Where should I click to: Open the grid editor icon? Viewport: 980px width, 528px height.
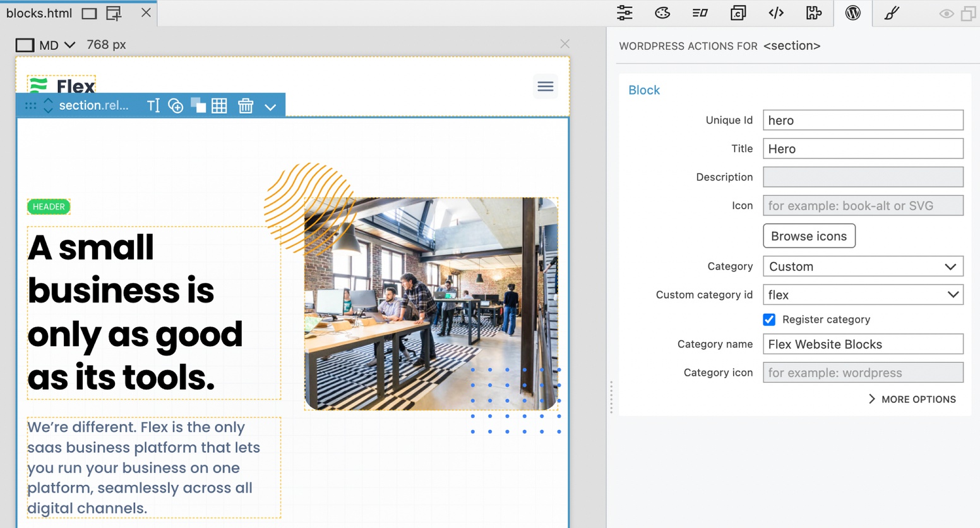219,105
